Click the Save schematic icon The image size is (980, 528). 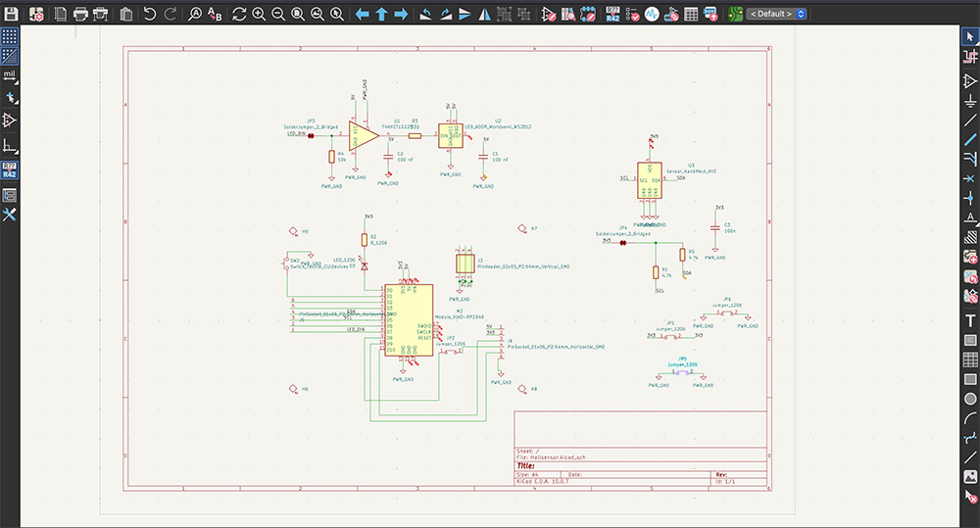(11, 14)
